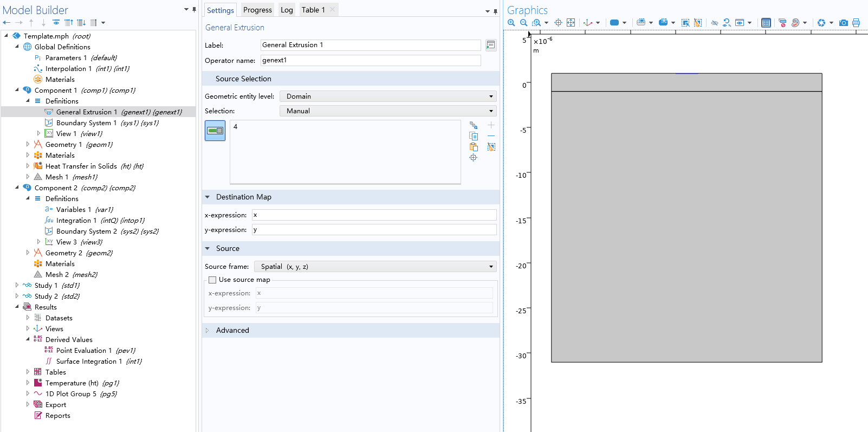Click the Zoom In icon in Graphics toolbar
Viewport: 868px width, 432px height.
coord(511,23)
